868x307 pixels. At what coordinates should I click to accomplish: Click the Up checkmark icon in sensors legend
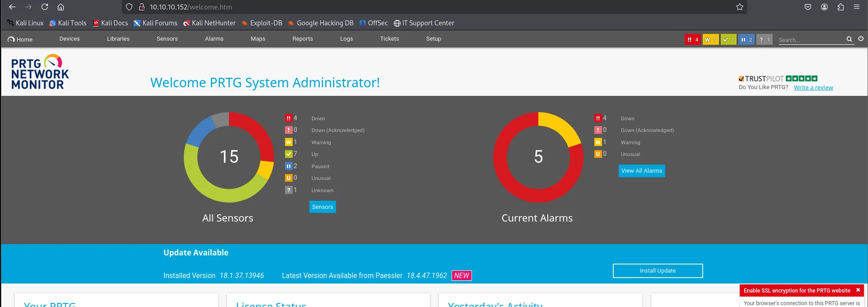[x=289, y=154]
